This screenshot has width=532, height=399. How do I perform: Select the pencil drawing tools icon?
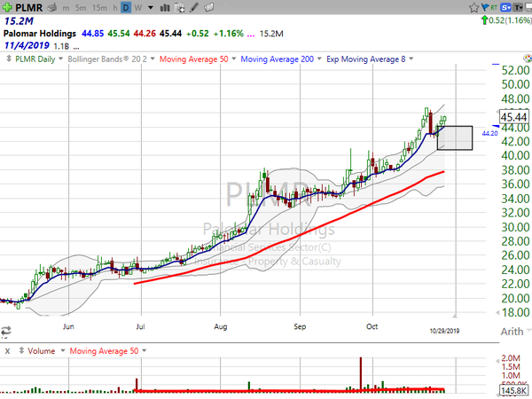194,7
